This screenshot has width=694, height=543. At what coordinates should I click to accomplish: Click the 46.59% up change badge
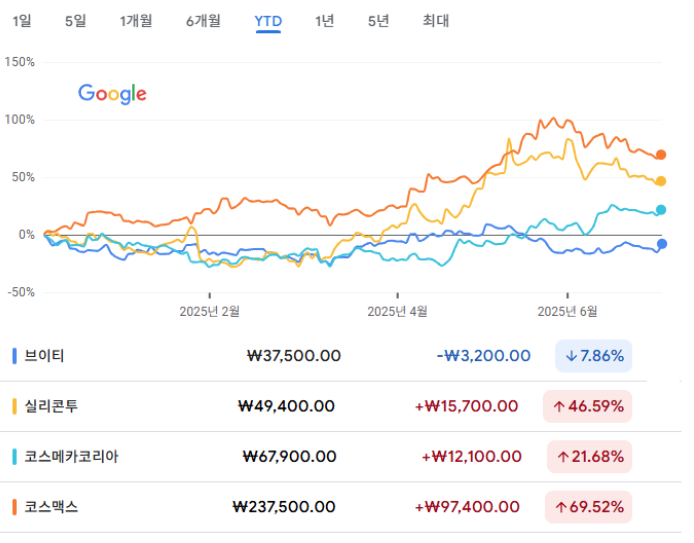click(587, 407)
